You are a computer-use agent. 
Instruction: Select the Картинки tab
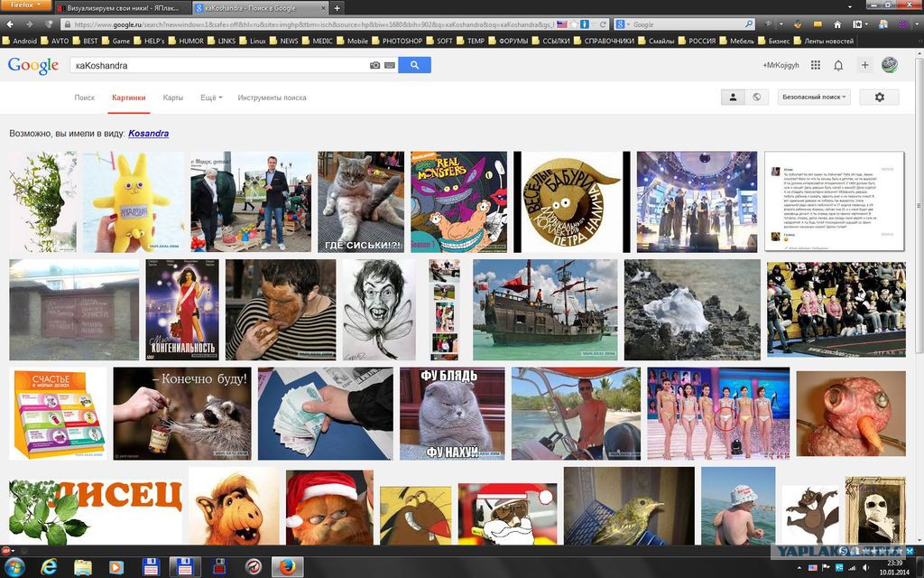(x=128, y=98)
